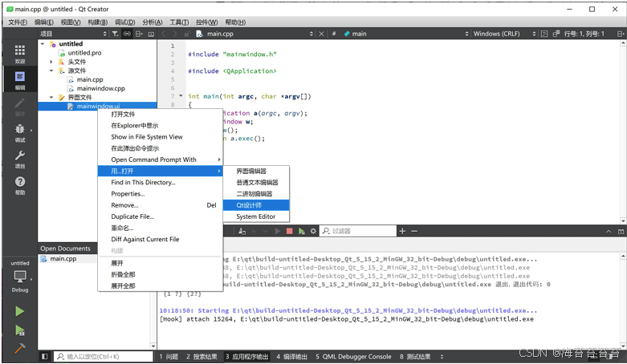Minimize the output pane chevron
This screenshot has height=364, width=627.
pyautogui.click(x=609, y=232)
